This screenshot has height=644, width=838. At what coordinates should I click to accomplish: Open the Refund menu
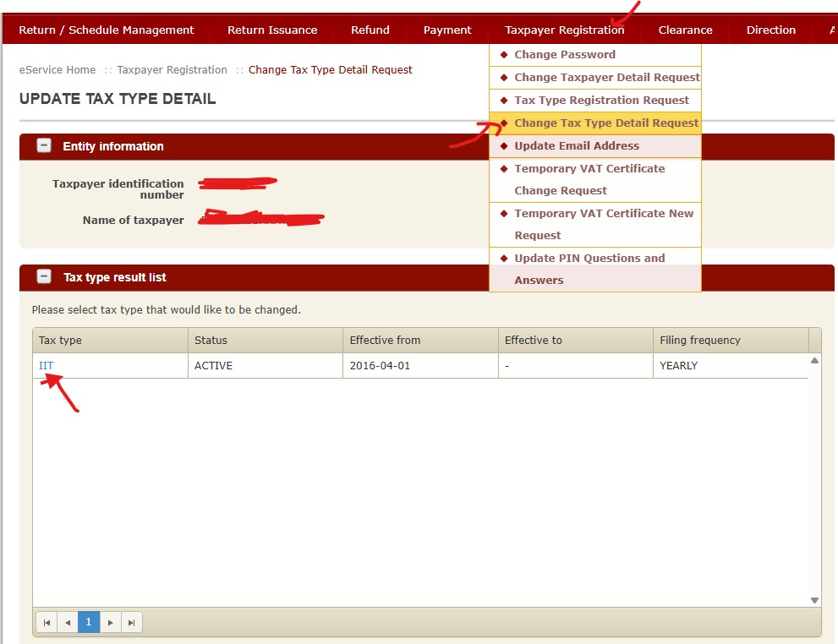pyautogui.click(x=370, y=30)
